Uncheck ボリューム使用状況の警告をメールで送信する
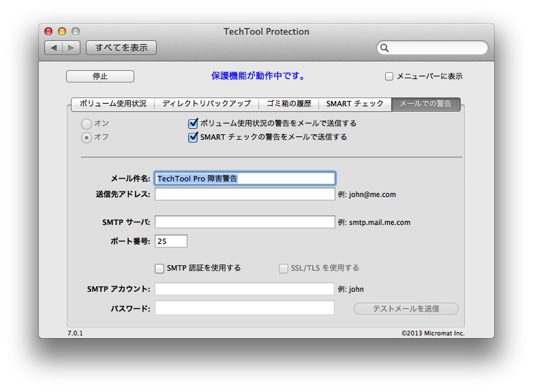Viewport: 533px width, 392px height. click(193, 123)
